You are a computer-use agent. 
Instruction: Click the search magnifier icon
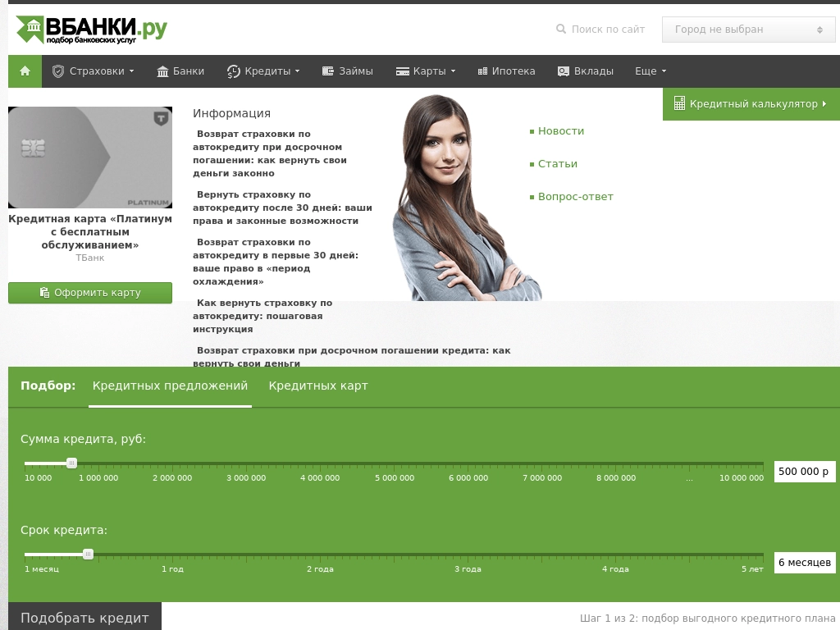[561, 30]
